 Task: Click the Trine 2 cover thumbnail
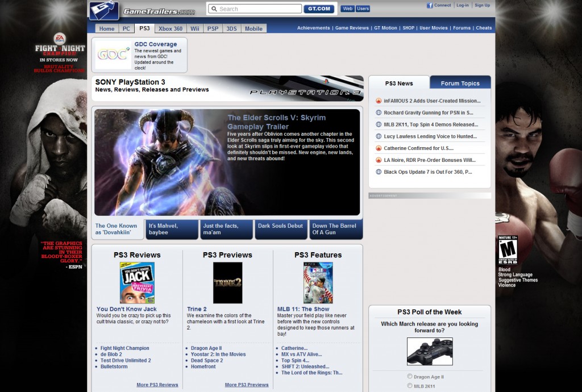[227, 283]
